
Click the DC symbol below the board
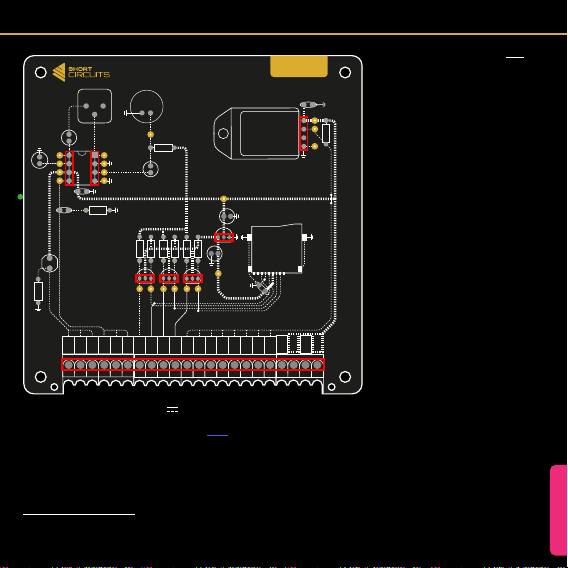coord(172,410)
